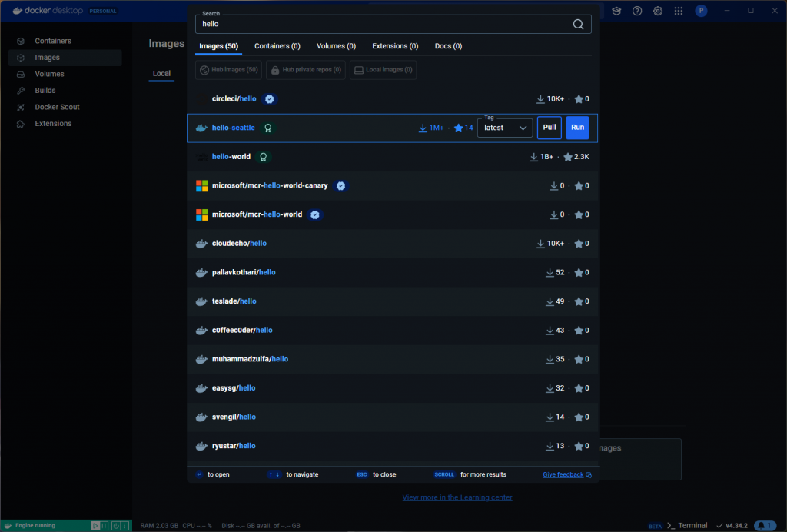
Task: Open Images in the left sidebar
Action: 65,58
